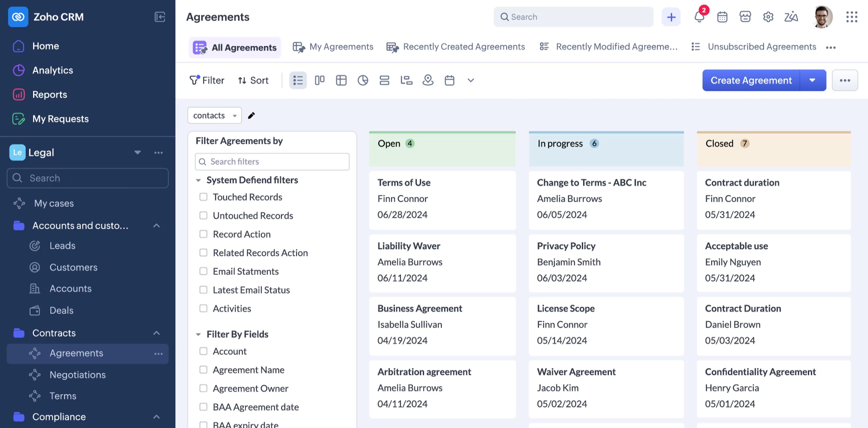Collapse the Contracts folder
Viewport: 868px width, 428px height.
[156, 333]
